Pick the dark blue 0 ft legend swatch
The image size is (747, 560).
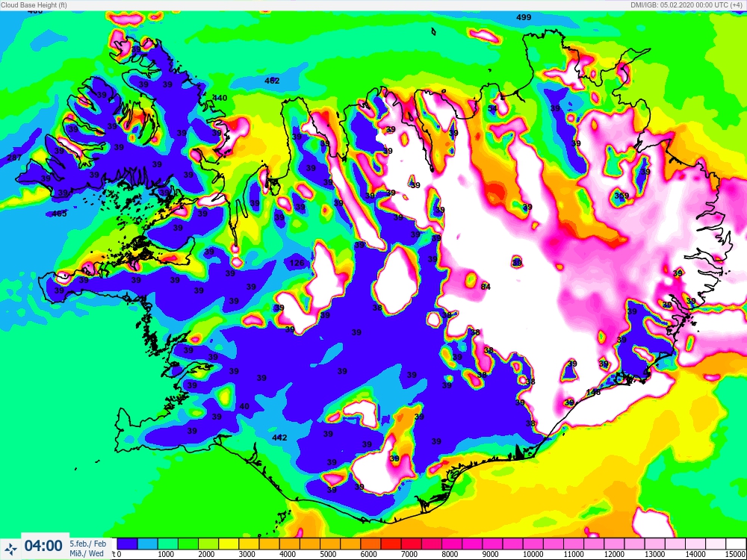coord(127,544)
